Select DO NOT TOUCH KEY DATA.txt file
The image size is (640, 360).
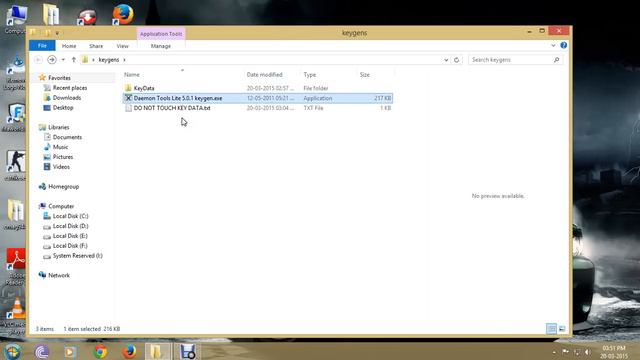coord(172,108)
